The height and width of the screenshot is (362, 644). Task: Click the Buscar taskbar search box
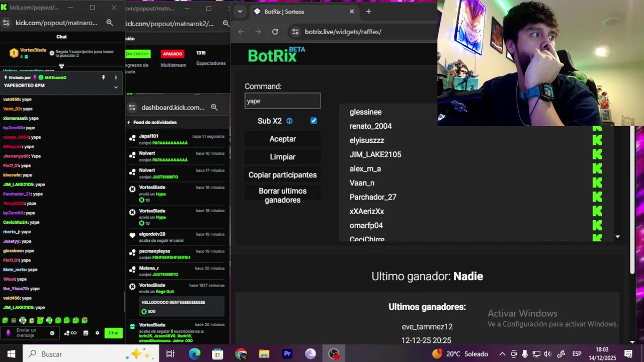pos(91,354)
